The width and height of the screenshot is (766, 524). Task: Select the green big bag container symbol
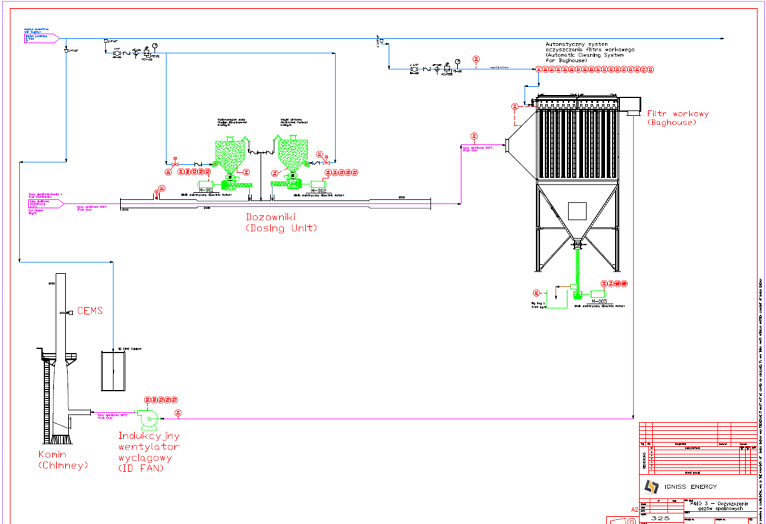coord(557,299)
